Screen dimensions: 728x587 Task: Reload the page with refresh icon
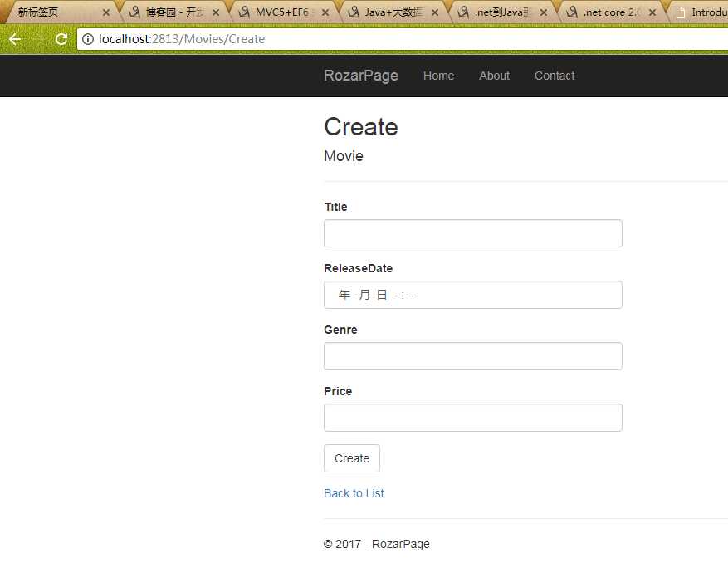coord(61,39)
